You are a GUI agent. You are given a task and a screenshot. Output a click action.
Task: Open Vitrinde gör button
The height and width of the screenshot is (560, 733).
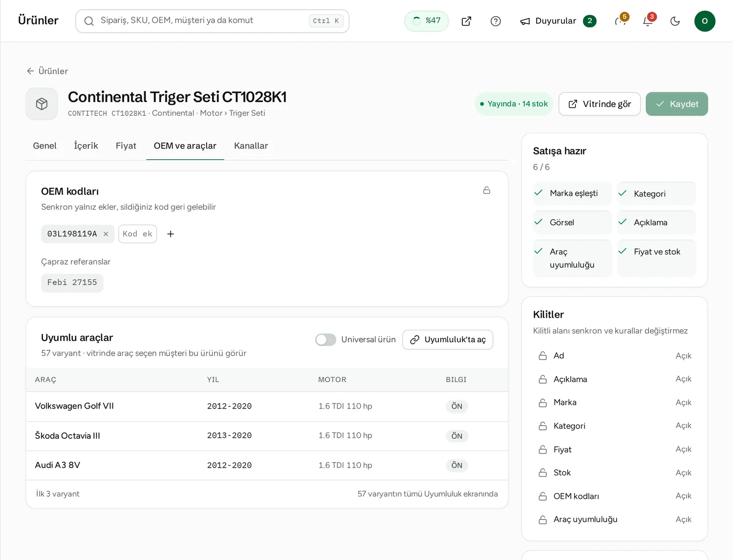tap(600, 104)
